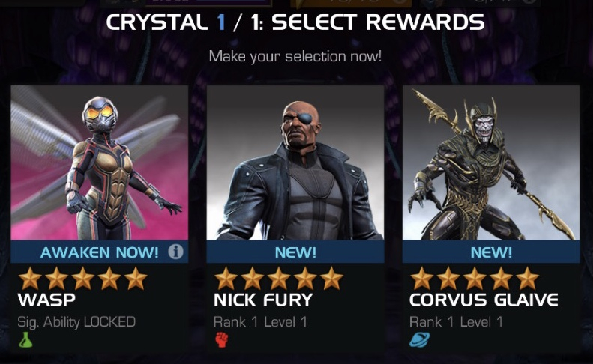Tap Corvus Glaive's five-star rating row
The width and height of the screenshot is (593, 364).
click(x=475, y=279)
